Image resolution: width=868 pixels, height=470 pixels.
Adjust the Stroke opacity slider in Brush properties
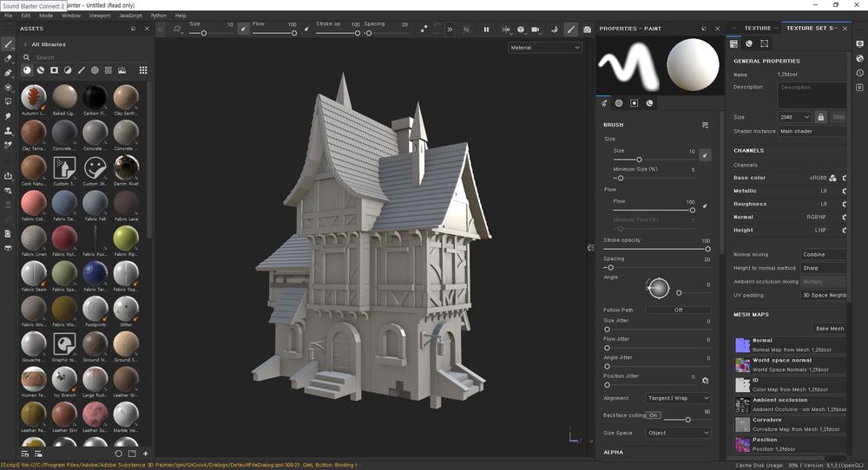707,249
